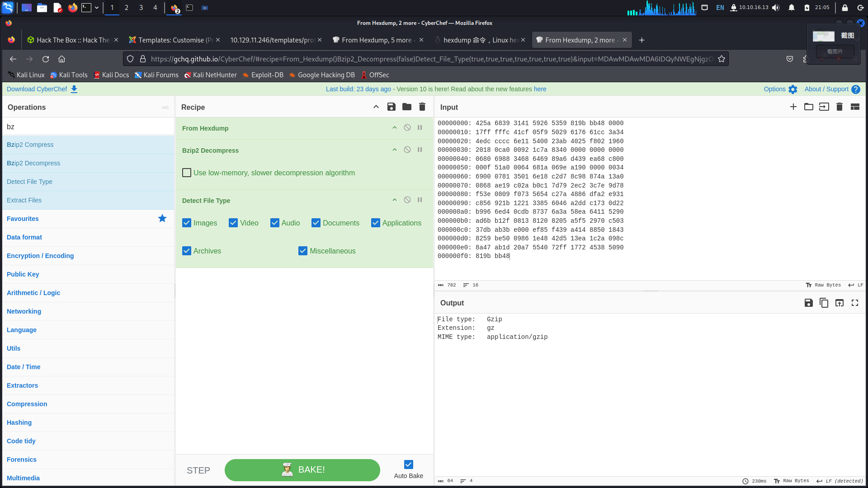Select Extract Files operation
The height and width of the screenshot is (488, 868).
[88, 200]
